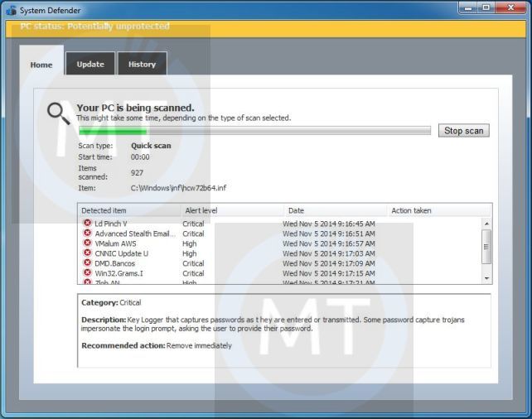The width and height of the screenshot is (532, 419).
Task: Click the red X icon beside Advanced Stealth Email
Action: pyautogui.click(x=87, y=233)
